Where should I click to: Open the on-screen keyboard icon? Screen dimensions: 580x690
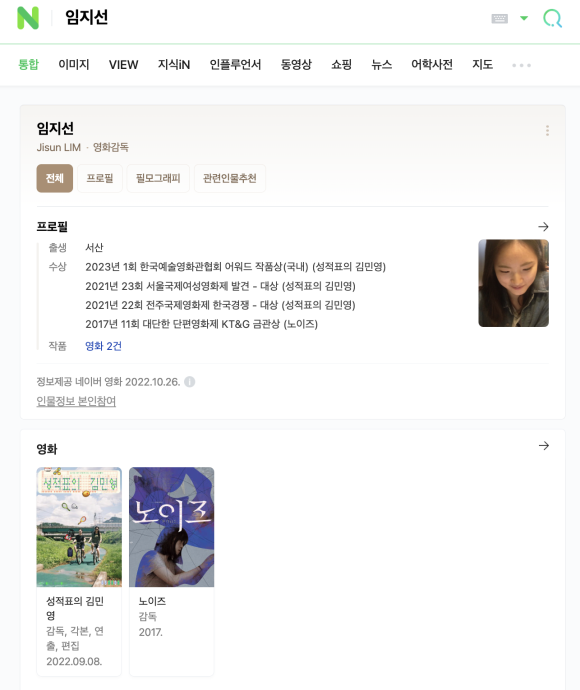click(x=499, y=18)
